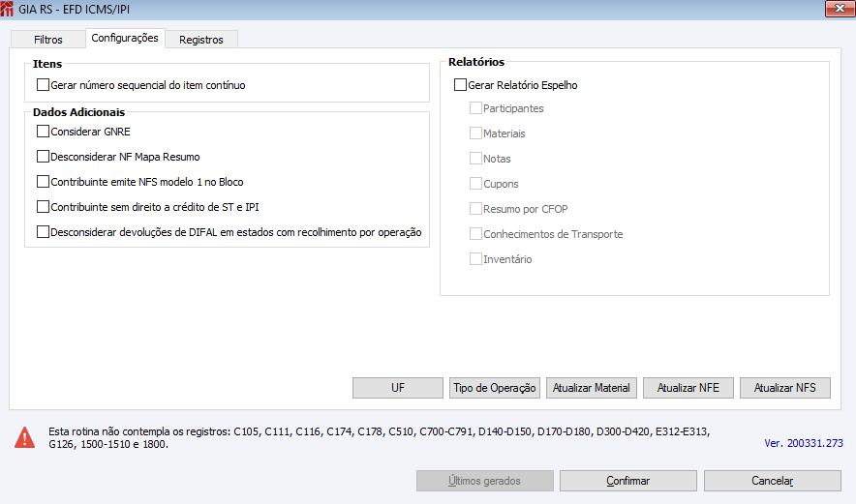
Task: Confirm the settings with Confirmar
Action: (627, 481)
